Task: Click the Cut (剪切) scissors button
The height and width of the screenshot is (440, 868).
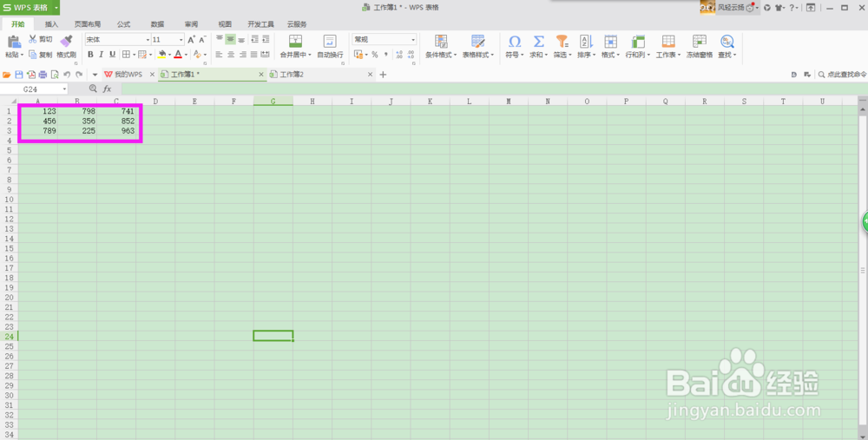Action: pyautogui.click(x=41, y=39)
